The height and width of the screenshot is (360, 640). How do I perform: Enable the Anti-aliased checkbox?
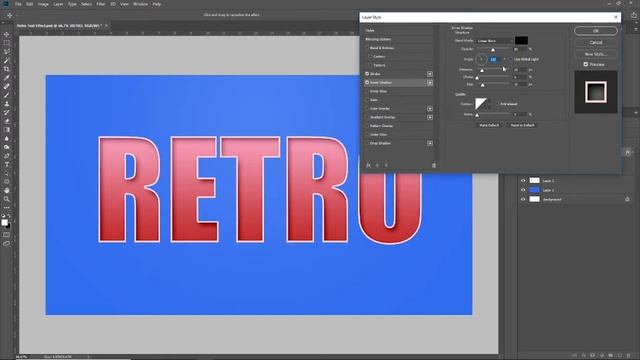pos(497,104)
